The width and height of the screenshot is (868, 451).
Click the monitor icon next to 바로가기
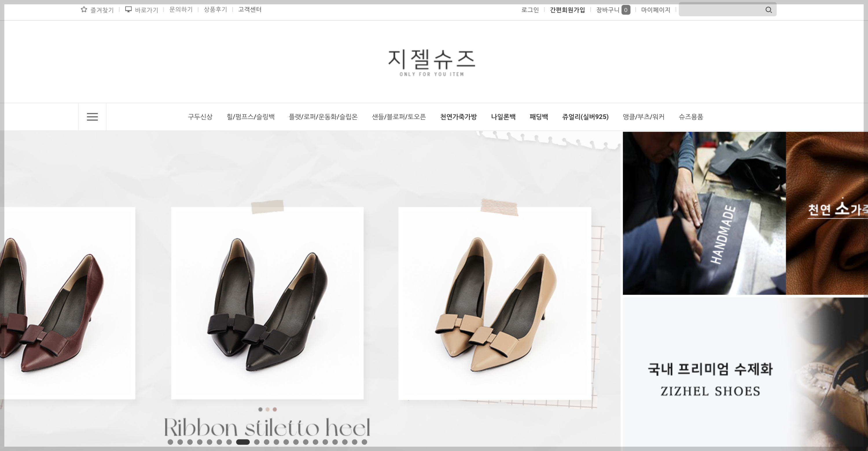128,10
